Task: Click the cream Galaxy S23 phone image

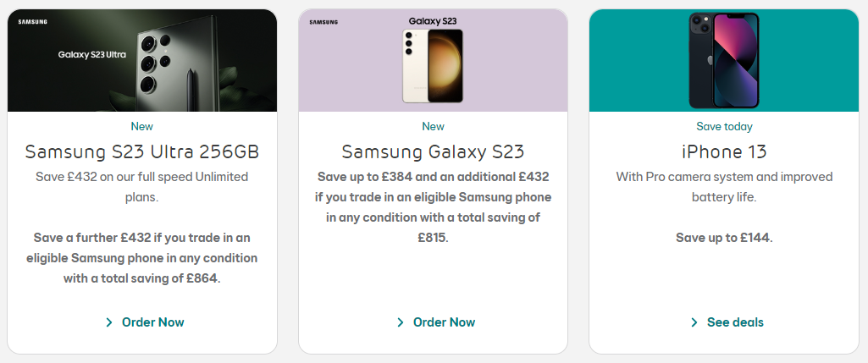Action: (x=433, y=66)
